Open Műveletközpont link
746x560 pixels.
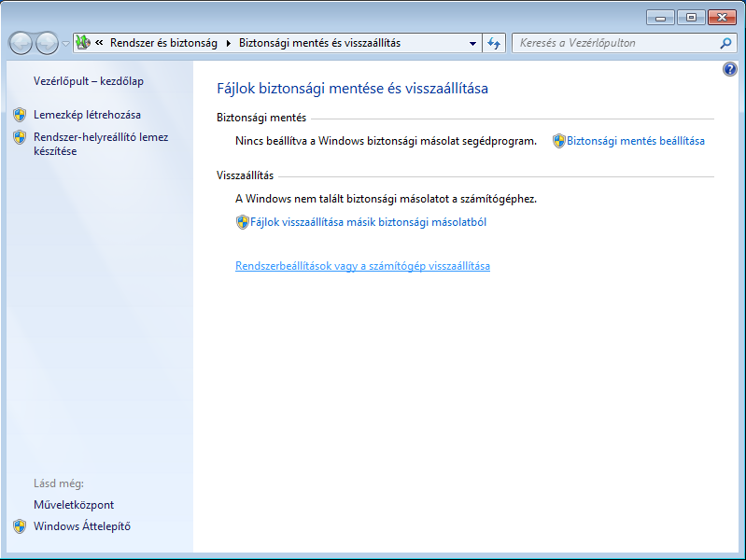pyautogui.click(x=74, y=505)
